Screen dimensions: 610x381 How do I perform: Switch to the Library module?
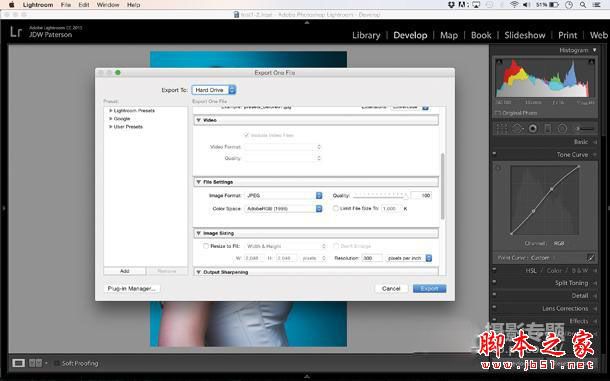(x=366, y=35)
